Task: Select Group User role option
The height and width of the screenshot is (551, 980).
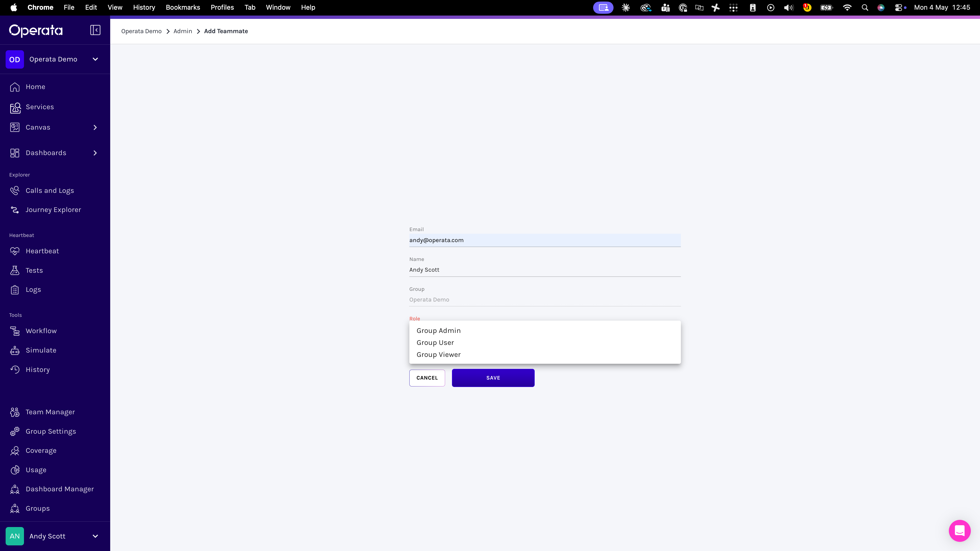Action: point(545,343)
